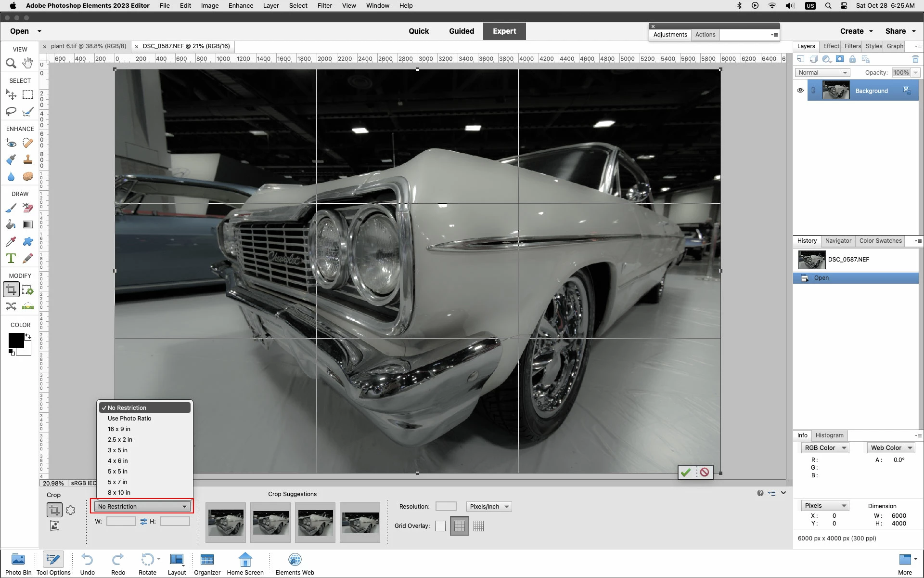Choose 16 x 9 in crop ratio

pyautogui.click(x=119, y=429)
